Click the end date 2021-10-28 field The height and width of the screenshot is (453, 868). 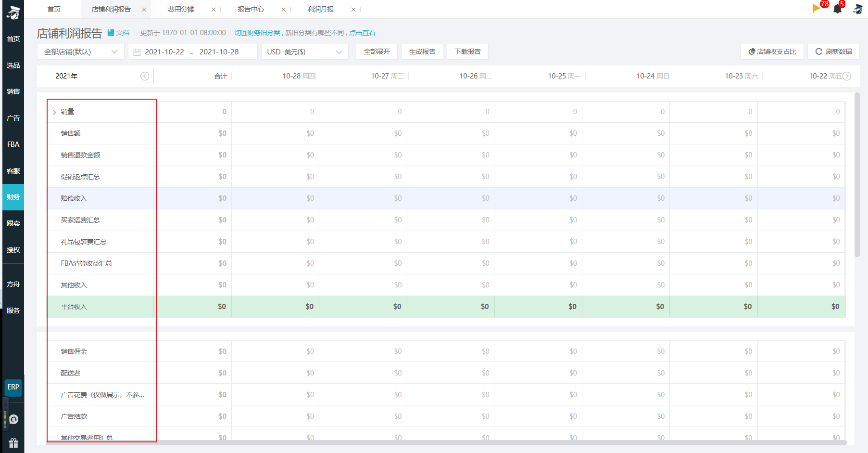(219, 52)
